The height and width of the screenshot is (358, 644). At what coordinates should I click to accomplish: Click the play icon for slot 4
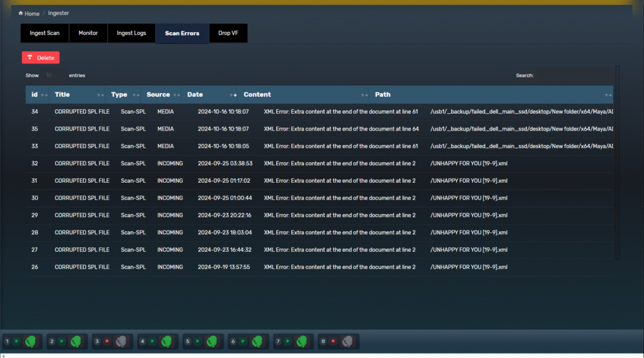[152, 342]
